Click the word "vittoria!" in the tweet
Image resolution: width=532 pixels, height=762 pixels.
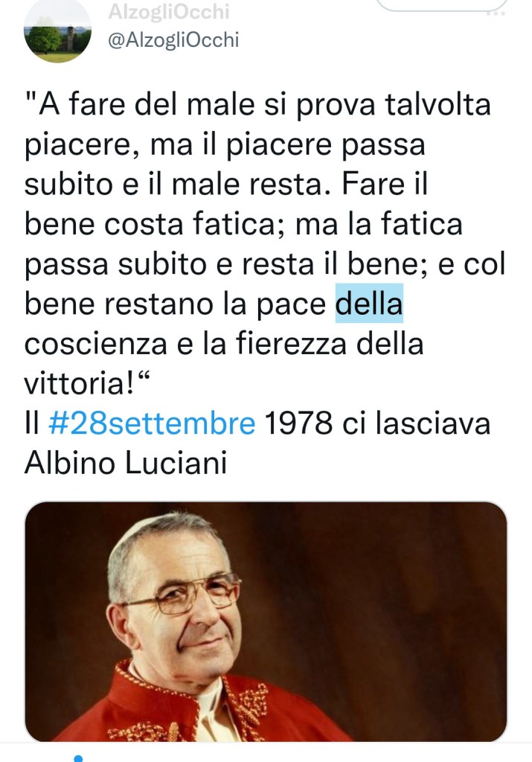click(x=79, y=382)
